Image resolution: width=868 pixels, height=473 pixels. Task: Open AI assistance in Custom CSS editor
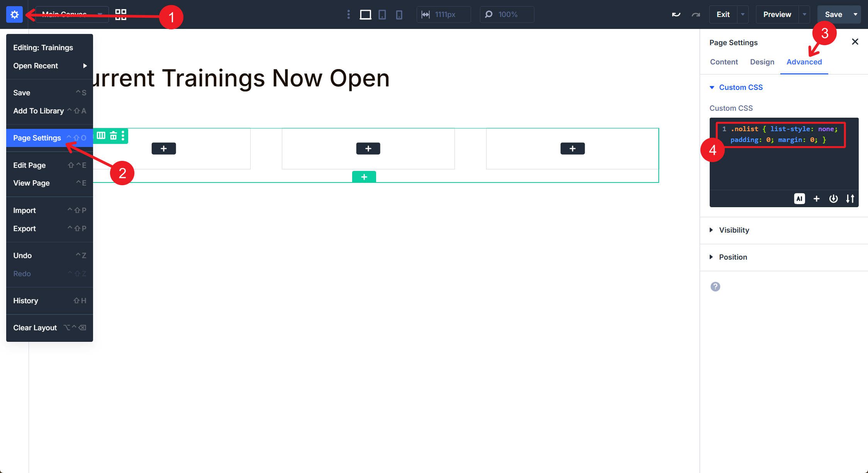pos(800,199)
